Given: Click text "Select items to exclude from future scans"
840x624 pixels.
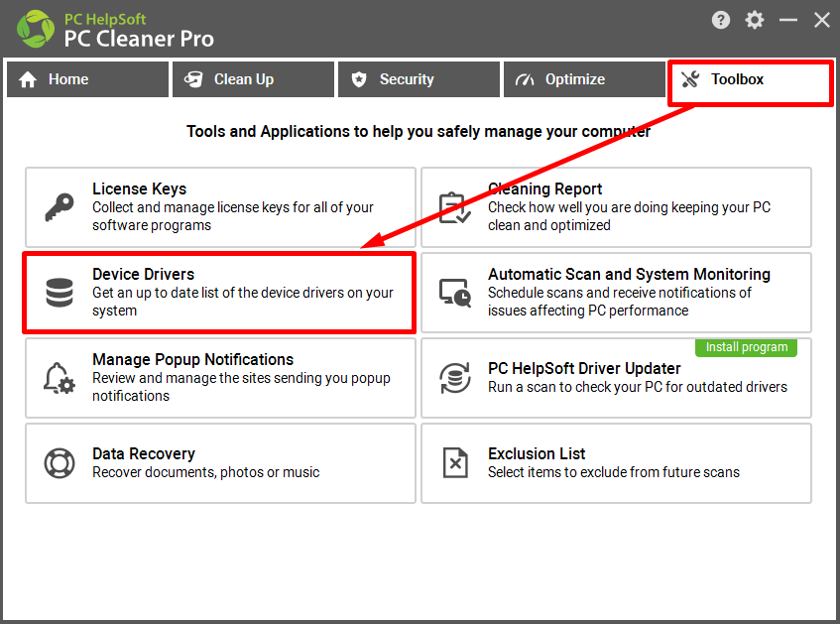Looking at the screenshot, I should (x=614, y=472).
